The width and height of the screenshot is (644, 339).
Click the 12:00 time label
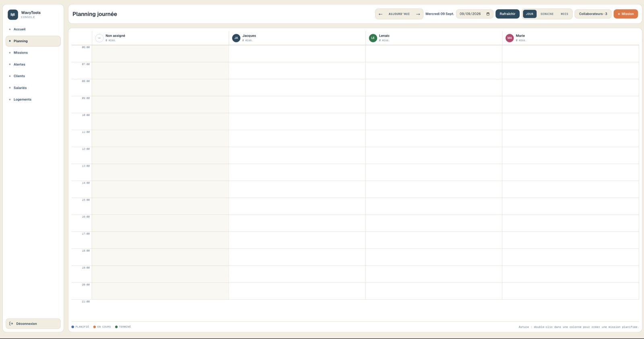[x=86, y=149]
